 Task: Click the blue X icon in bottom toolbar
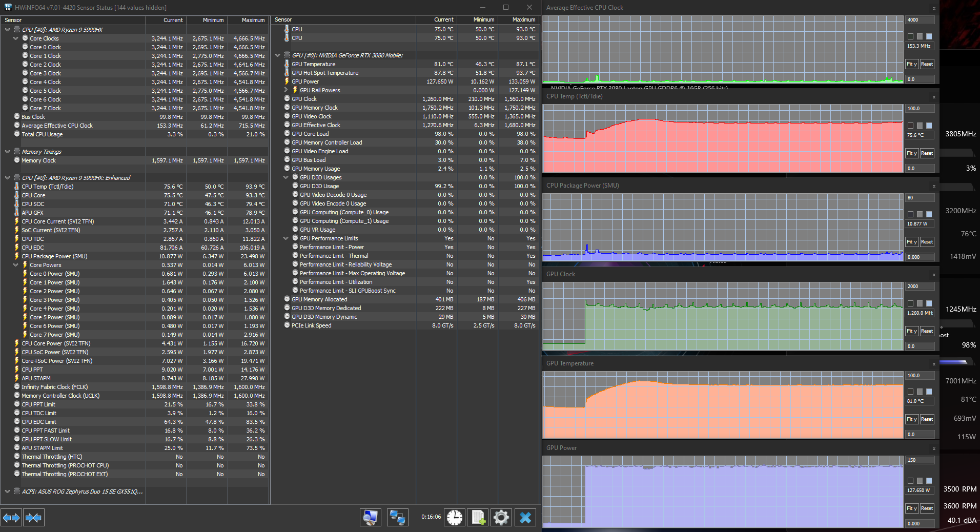click(x=525, y=518)
